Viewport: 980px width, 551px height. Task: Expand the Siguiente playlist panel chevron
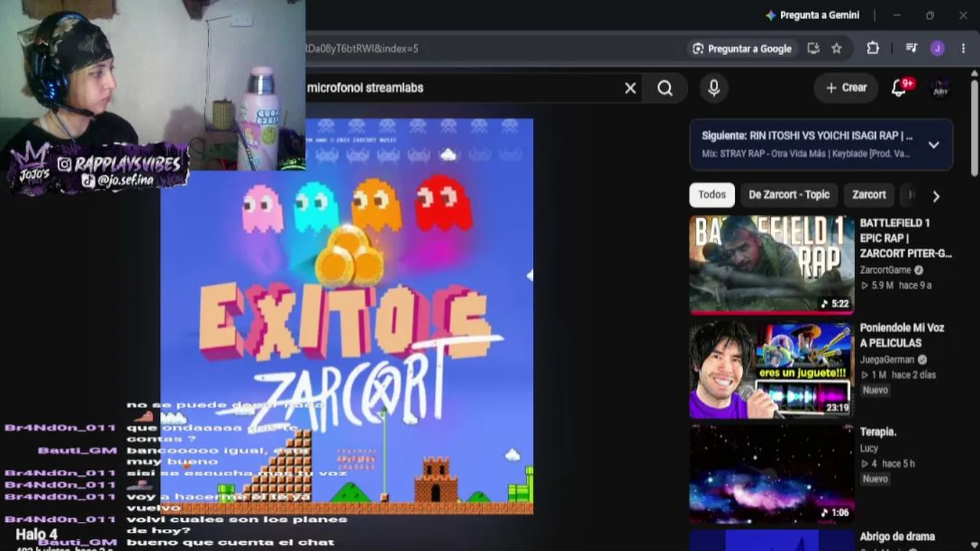934,145
